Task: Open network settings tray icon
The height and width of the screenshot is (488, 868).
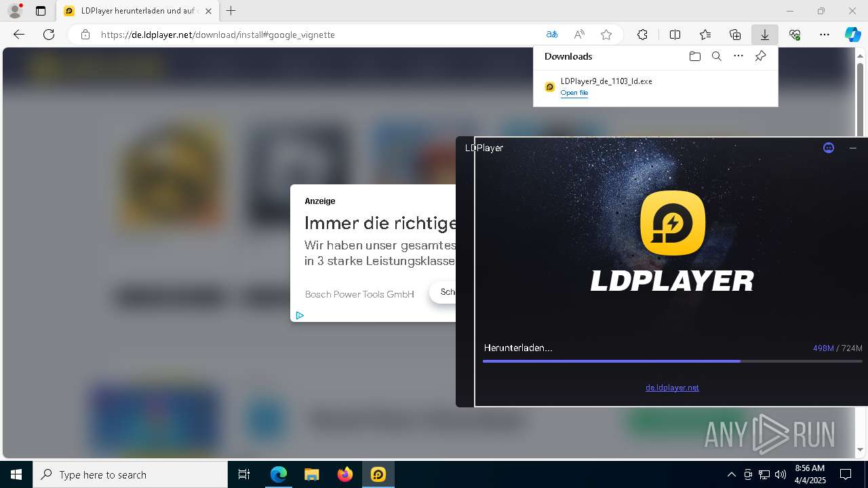Action: (764, 474)
